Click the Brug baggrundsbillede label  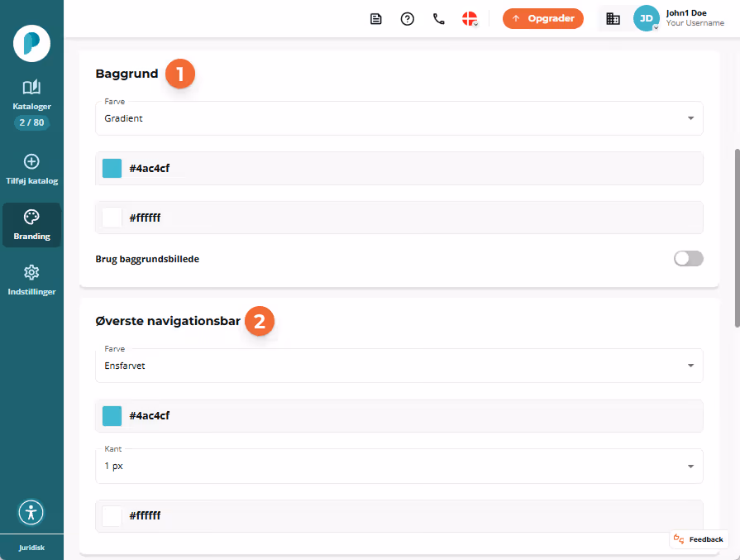coord(147,259)
